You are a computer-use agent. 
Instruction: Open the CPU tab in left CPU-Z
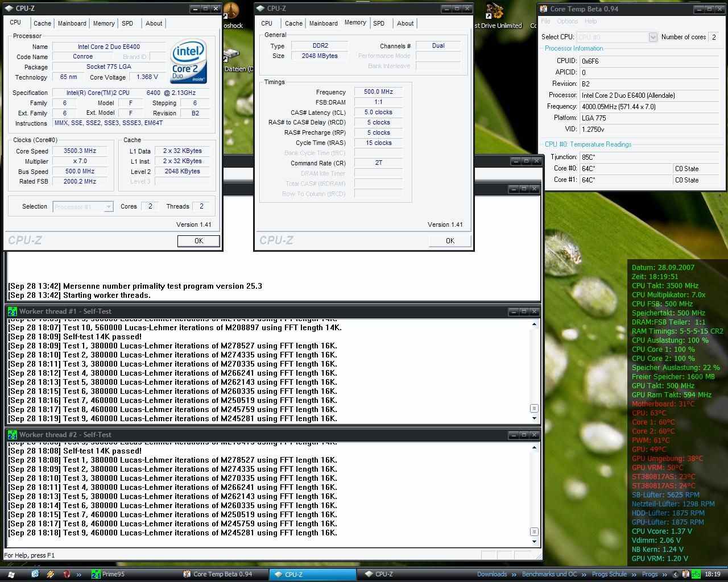(x=15, y=22)
